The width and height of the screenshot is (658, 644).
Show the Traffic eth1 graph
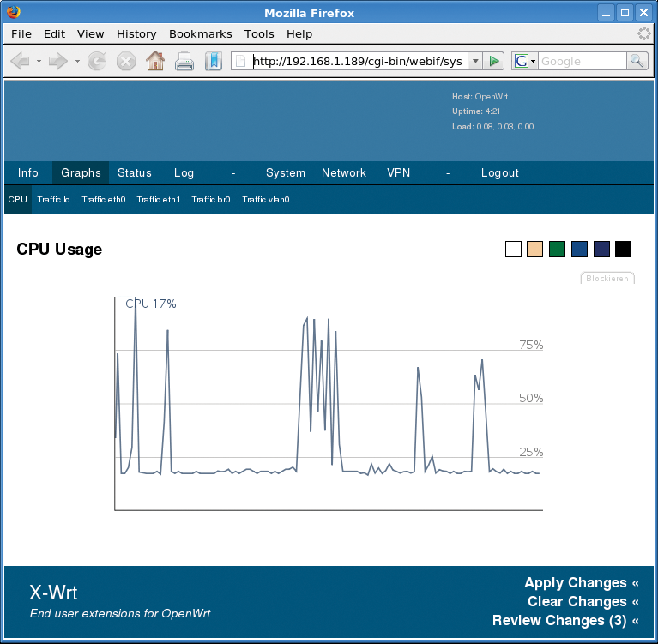[159, 200]
